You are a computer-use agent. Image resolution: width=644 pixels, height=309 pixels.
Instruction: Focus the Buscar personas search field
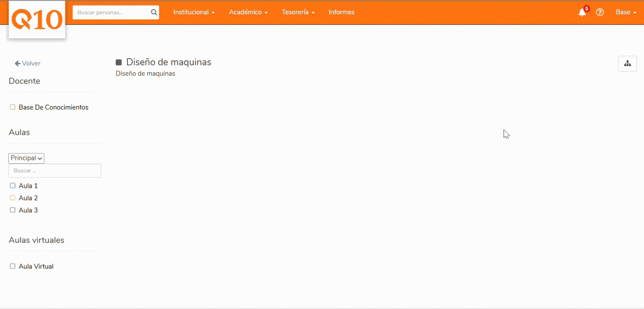coord(116,12)
